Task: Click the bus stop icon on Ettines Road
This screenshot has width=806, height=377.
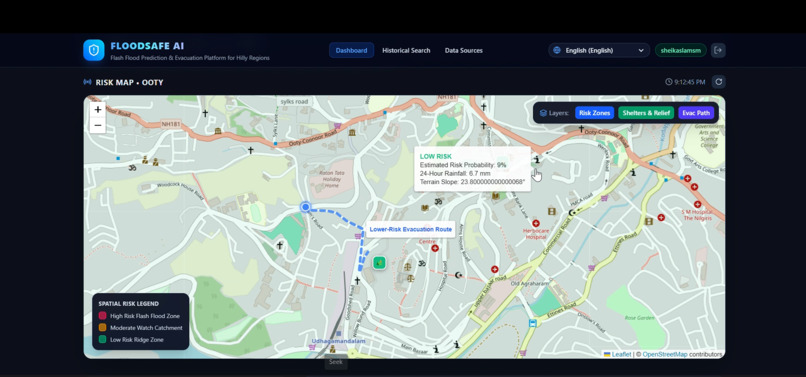Action: tap(533, 324)
